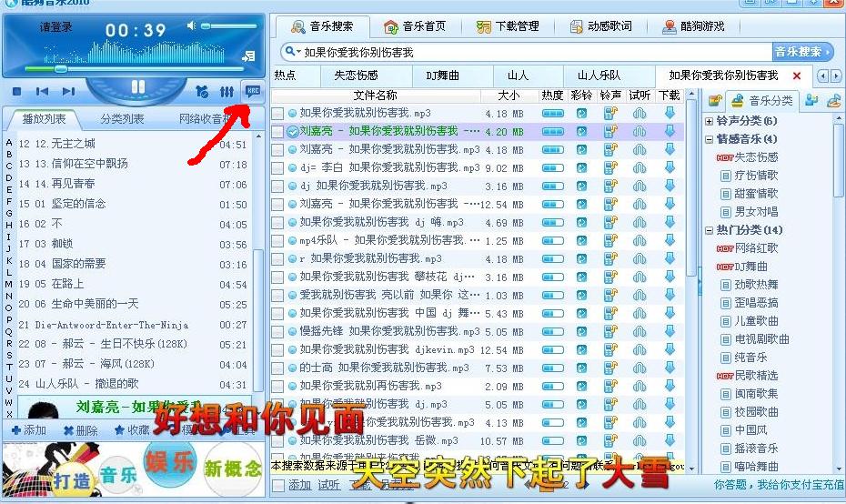Tick checkbox for 如果你爱我就别再伤害我.mp3 row

pyautogui.click(x=277, y=387)
